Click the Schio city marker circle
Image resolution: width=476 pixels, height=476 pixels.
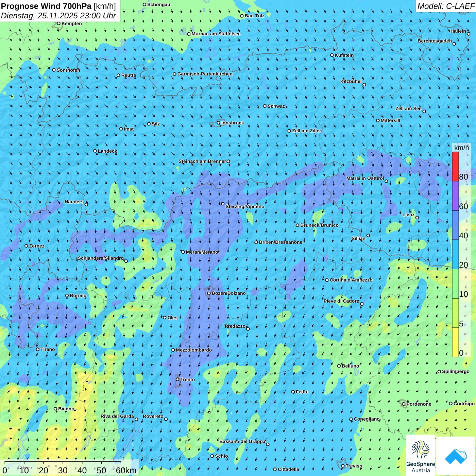[212, 456]
